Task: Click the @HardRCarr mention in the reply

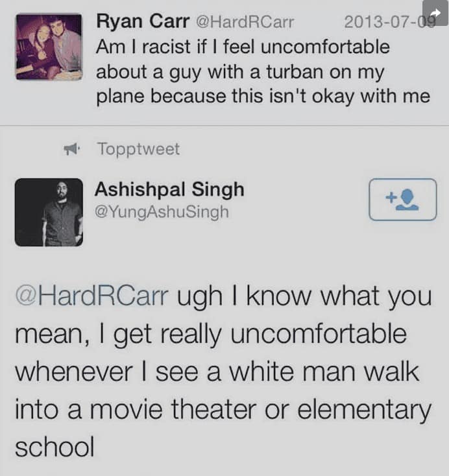Action: pos(91,298)
